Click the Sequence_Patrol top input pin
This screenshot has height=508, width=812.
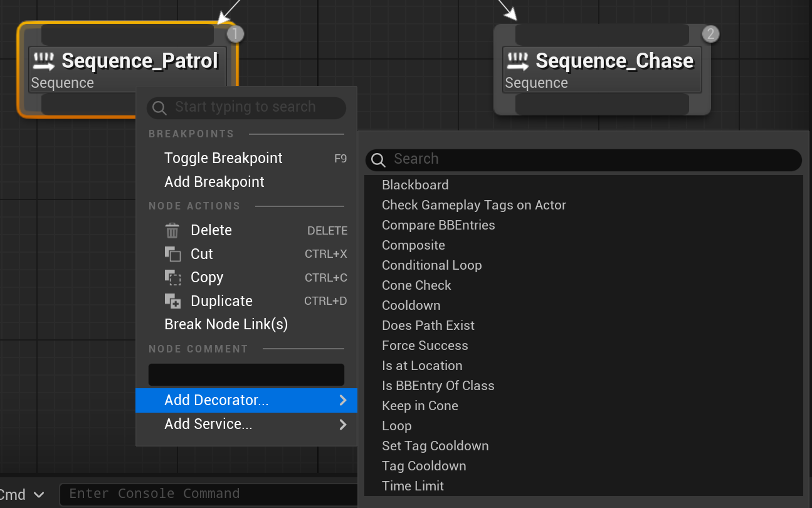tap(128, 35)
